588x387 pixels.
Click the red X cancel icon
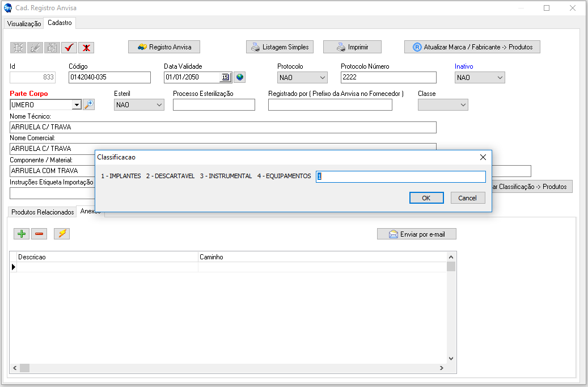[86, 48]
